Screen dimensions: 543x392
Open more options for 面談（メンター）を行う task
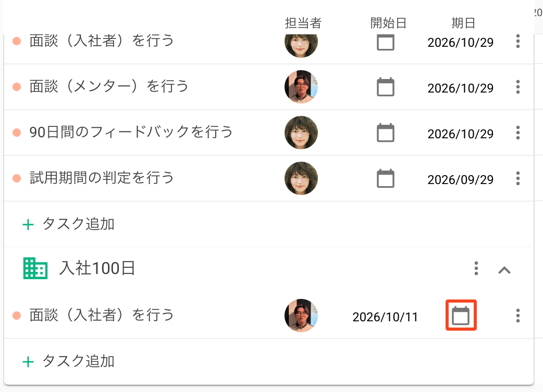[518, 87]
